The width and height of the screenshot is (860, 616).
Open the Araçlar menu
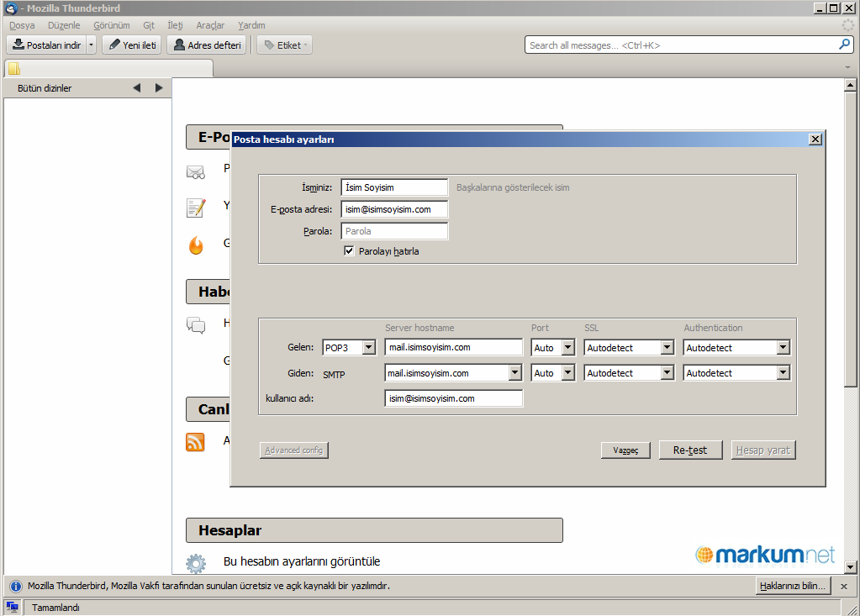pyautogui.click(x=210, y=25)
